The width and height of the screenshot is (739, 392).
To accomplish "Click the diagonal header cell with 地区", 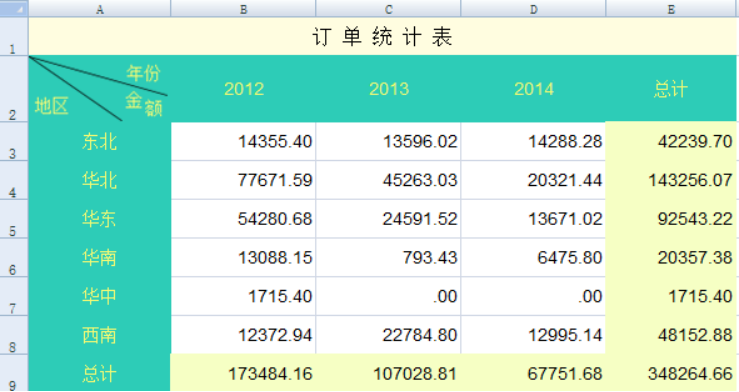I will tap(99, 89).
